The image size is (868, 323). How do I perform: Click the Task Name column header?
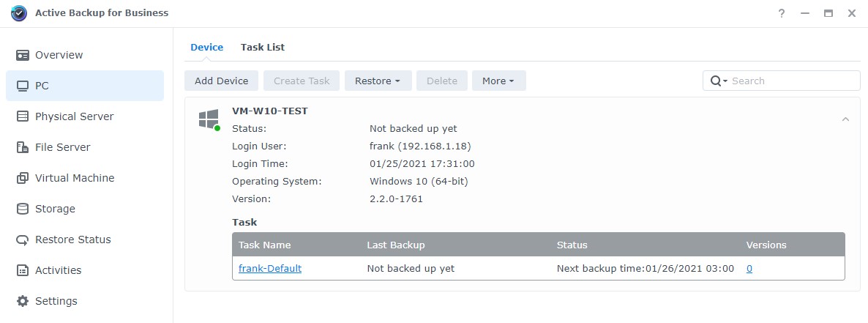tap(265, 245)
